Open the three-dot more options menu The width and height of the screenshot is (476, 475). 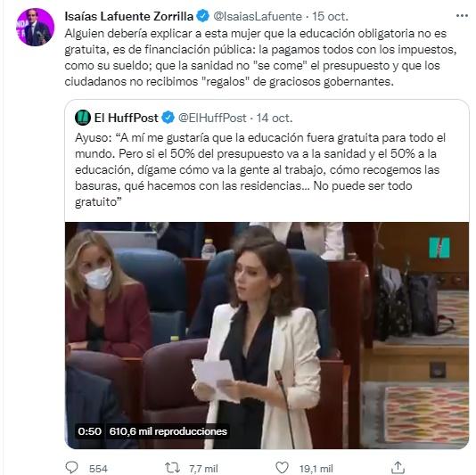[462, 16]
